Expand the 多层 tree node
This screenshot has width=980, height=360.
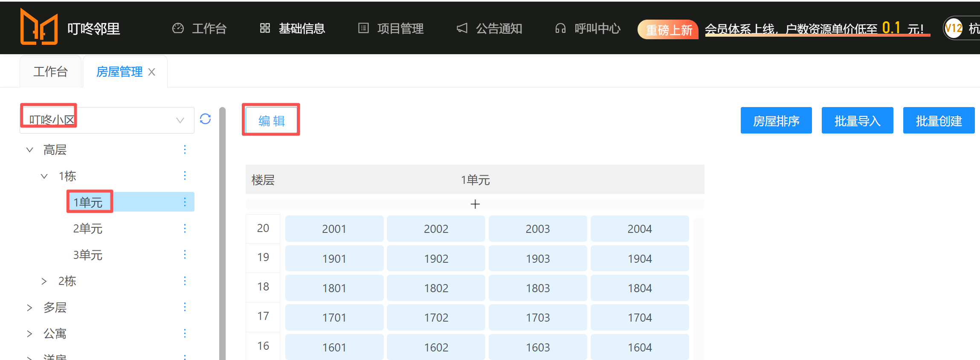29,308
